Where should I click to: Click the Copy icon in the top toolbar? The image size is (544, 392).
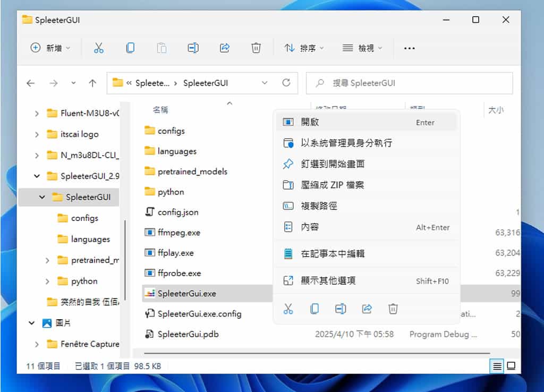130,48
